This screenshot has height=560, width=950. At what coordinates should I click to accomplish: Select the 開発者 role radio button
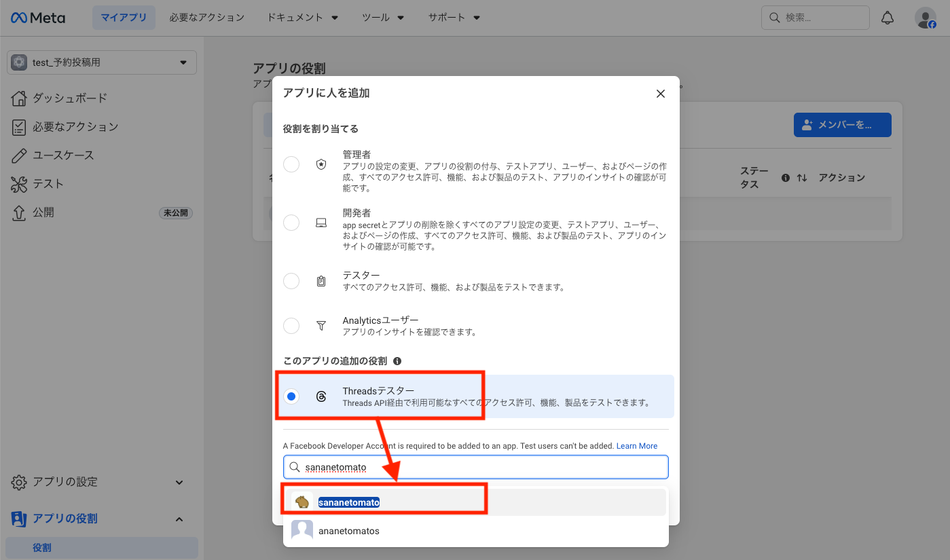click(291, 223)
